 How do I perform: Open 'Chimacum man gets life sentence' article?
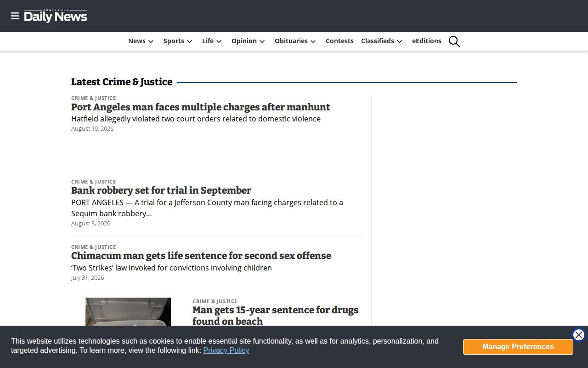click(201, 256)
